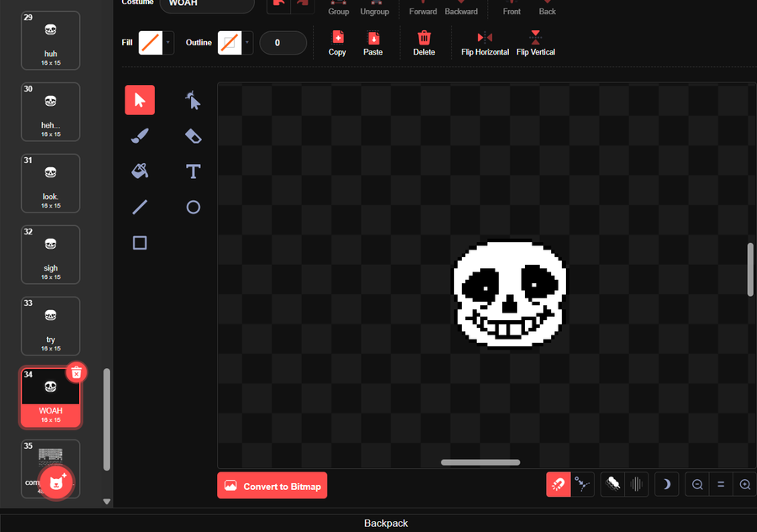Zoom in on the canvas
This screenshot has height=532, width=757.
tap(744, 484)
